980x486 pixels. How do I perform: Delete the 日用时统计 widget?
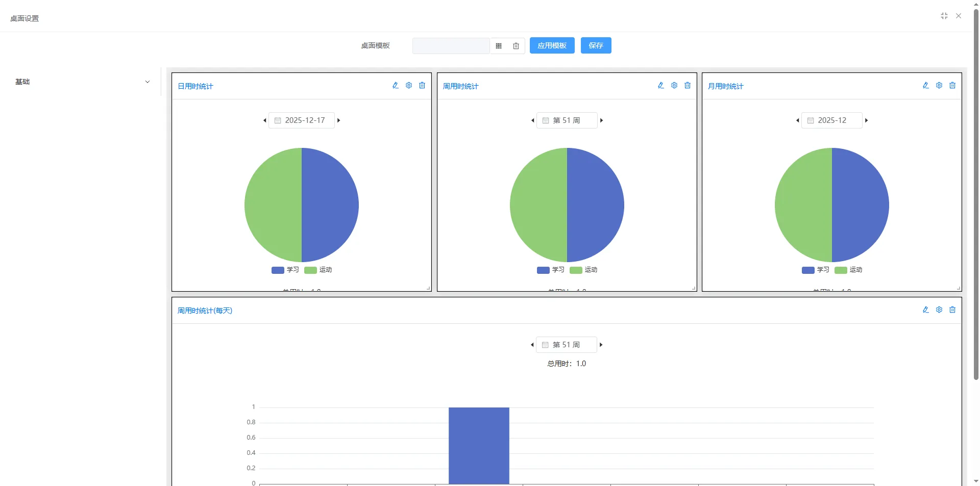(x=422, y=86)
